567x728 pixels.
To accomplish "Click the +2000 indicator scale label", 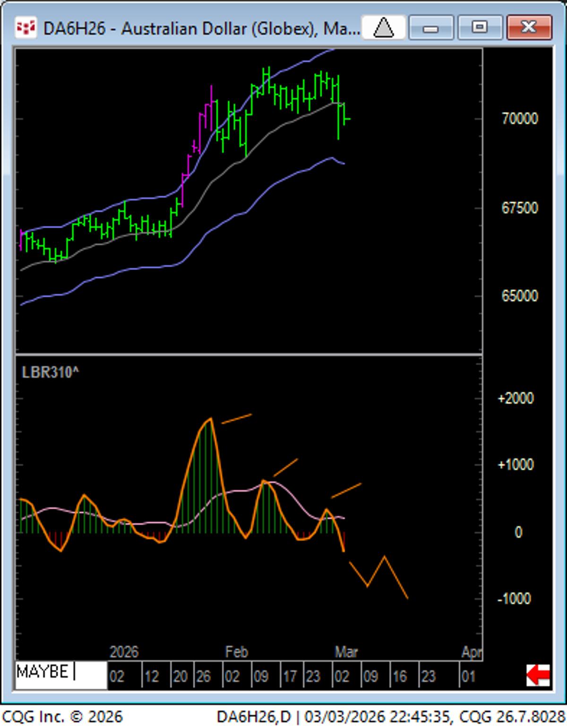I will pos(515,398).
